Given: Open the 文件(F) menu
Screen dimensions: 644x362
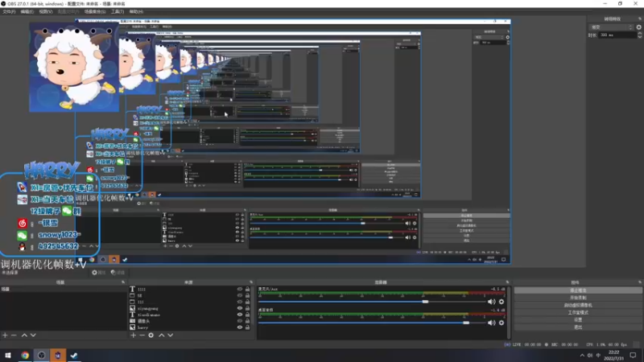Looking at the screenshot, I should 9,11.
